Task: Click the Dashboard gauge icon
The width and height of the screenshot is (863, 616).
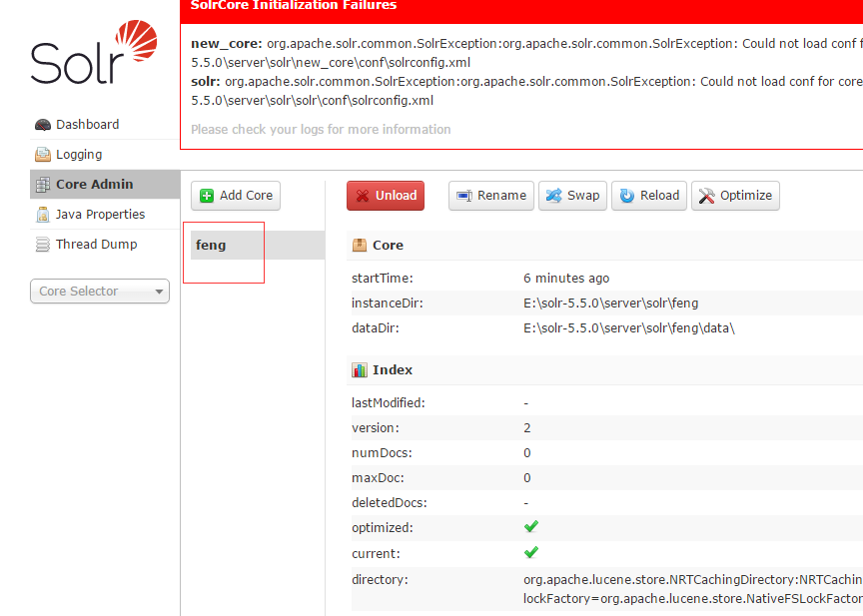Action: tap(43, 125)
